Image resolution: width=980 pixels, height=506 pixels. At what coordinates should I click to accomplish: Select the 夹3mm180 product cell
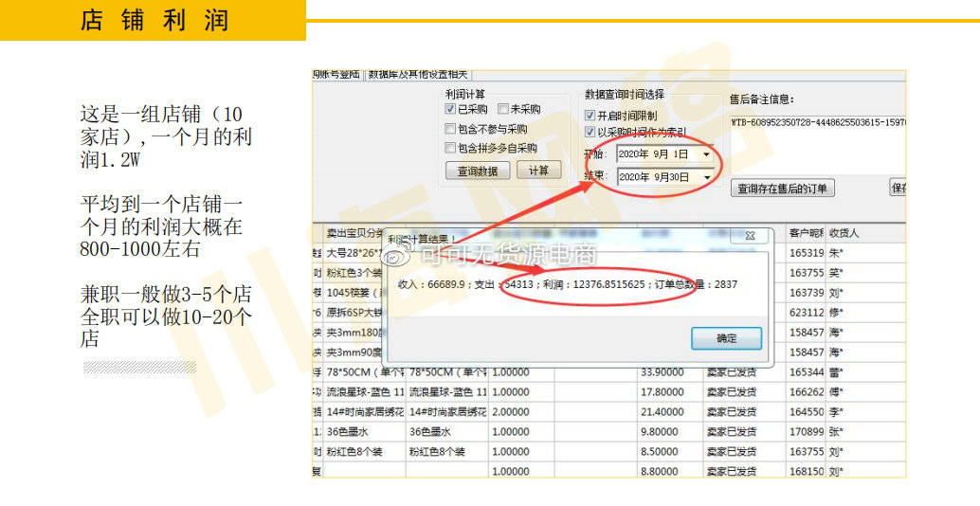tap(354, 333)
